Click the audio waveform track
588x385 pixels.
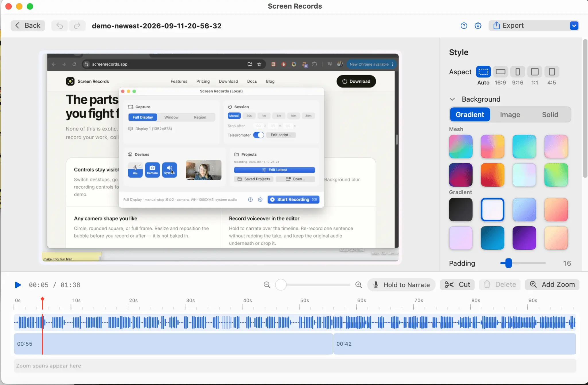point(295,322)
